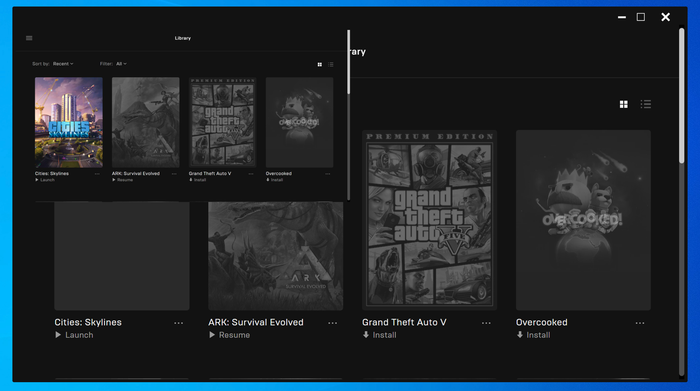Select small 'Overcooked' title text
The width and height of the screenshot is (700, 391).
279,174
